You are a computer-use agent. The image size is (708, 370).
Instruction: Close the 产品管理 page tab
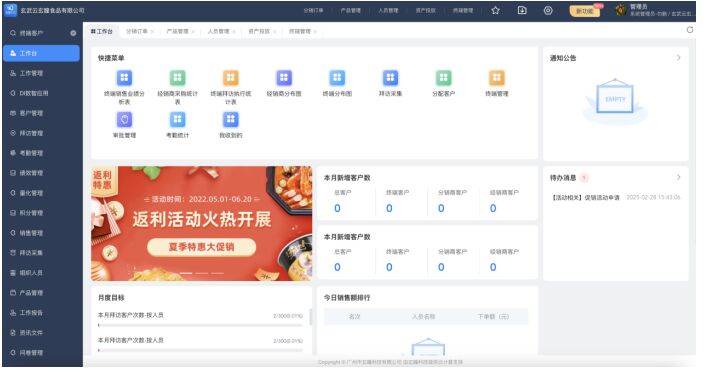point(193,32)
